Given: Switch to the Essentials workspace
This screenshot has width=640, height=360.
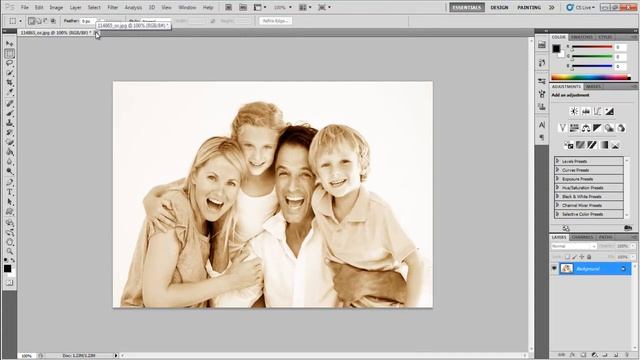Looking at the screenshot, I should (467, 7).
